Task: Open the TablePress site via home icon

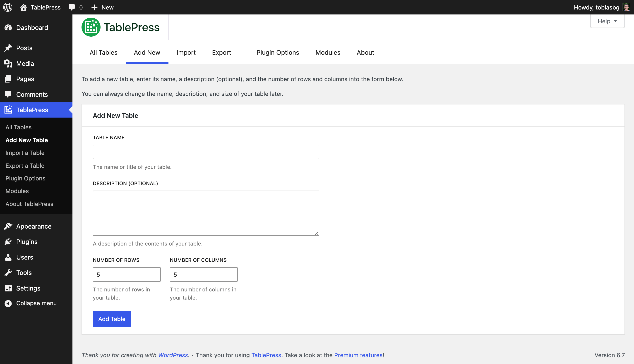Action: [x=23, y=7]
